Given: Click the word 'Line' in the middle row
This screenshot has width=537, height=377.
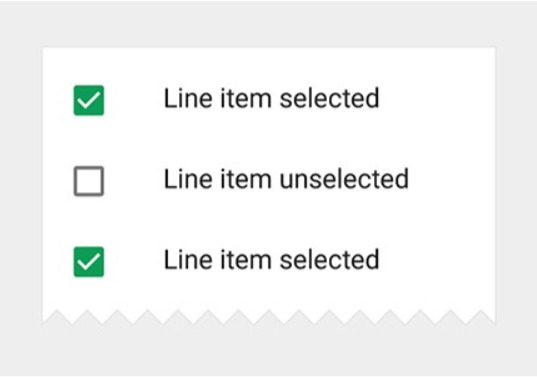Looking at the screenshot, I should click(188, 179).
